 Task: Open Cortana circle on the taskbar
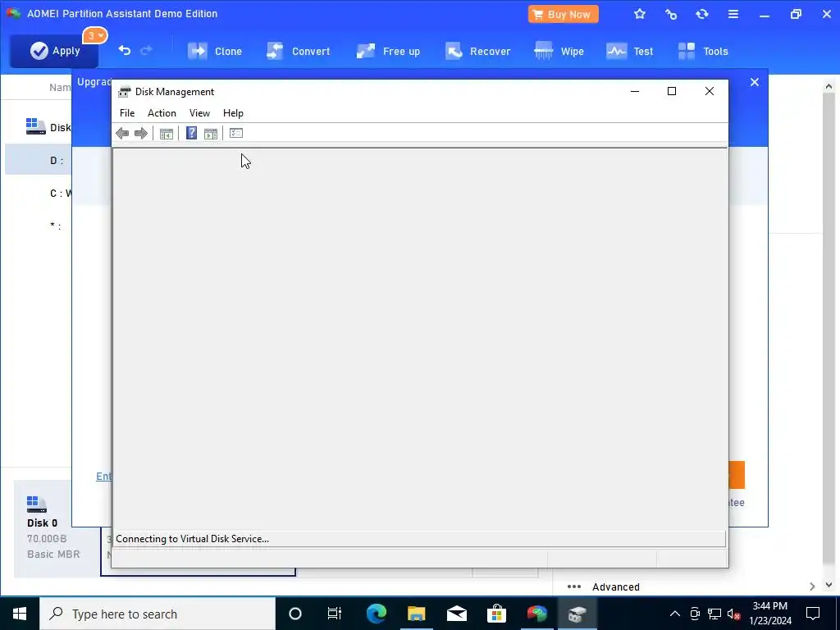click(295, 614)
